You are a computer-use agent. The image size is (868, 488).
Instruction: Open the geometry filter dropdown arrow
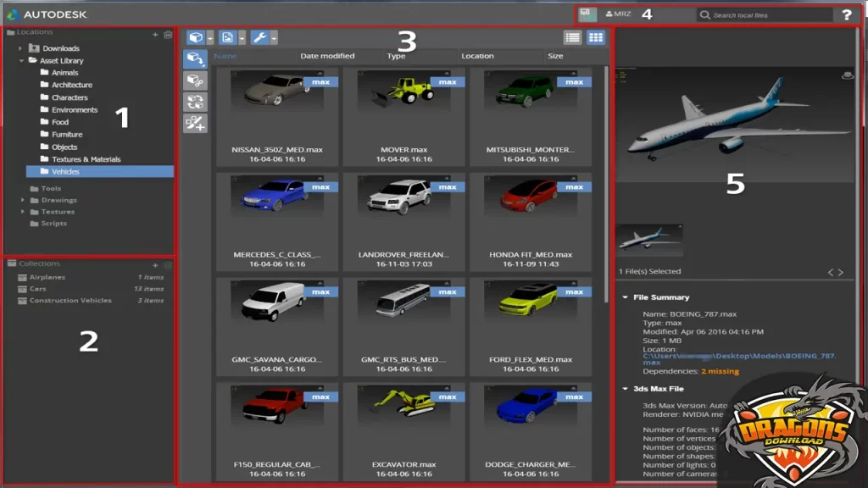pos(210,37)
